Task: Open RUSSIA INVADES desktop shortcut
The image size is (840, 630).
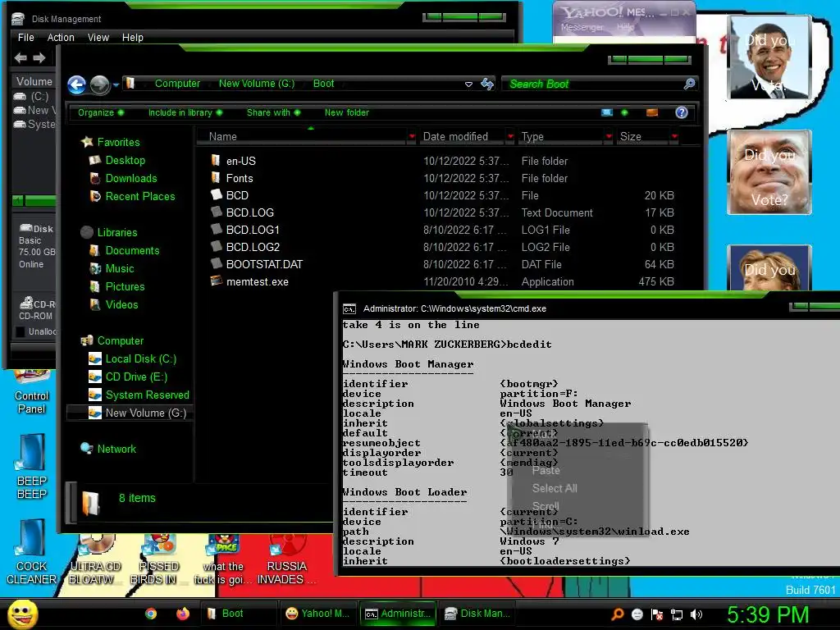Action: point(286,559)
